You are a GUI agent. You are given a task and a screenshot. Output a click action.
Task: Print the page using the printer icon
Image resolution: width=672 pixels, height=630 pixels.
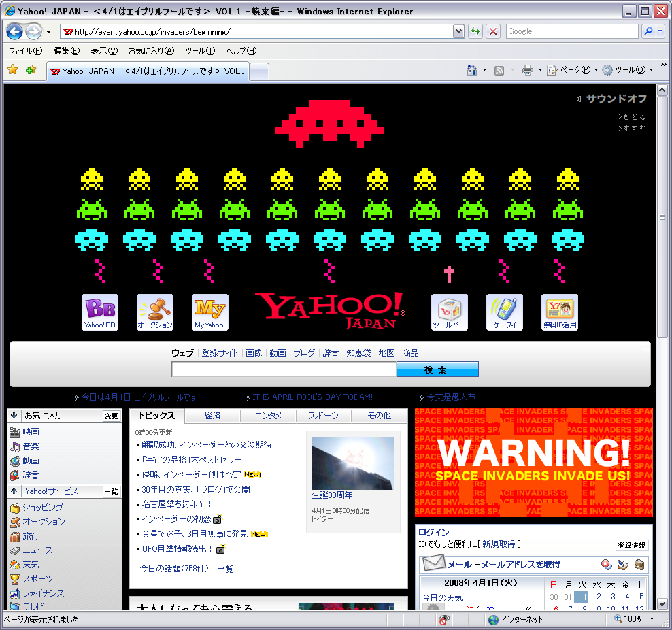[528, 70]
